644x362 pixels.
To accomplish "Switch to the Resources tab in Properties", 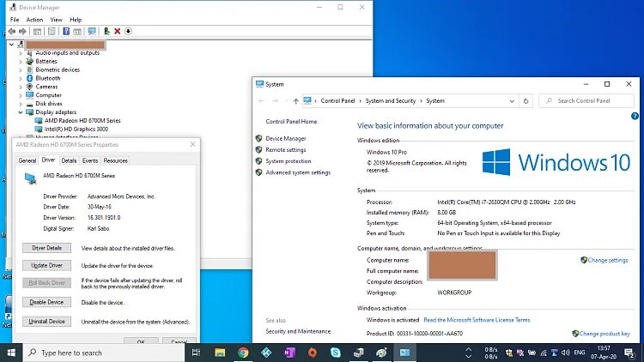I will [115, 160].
